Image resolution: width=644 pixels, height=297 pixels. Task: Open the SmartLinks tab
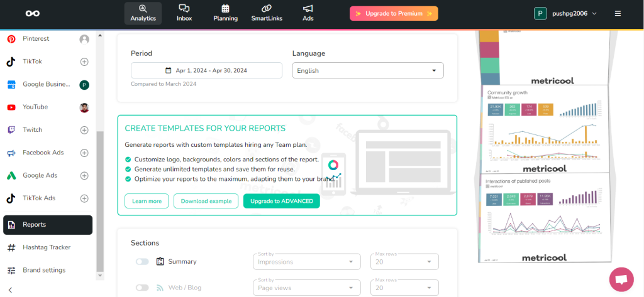pyautogui.click(x=267, y=14)
